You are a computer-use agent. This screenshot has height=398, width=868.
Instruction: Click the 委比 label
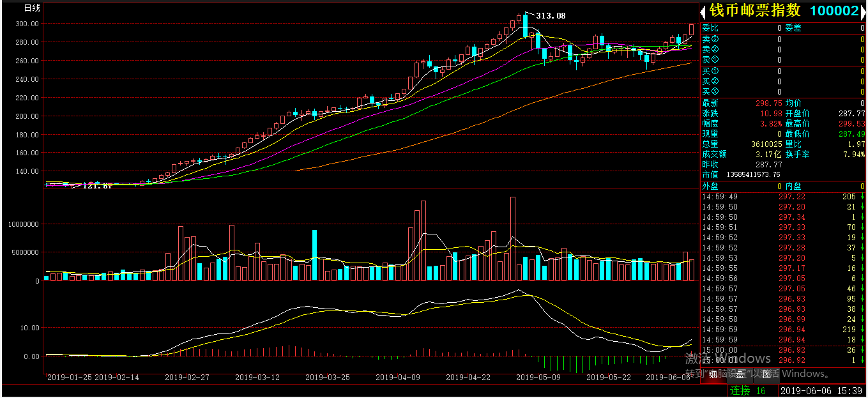pos(710,28)
